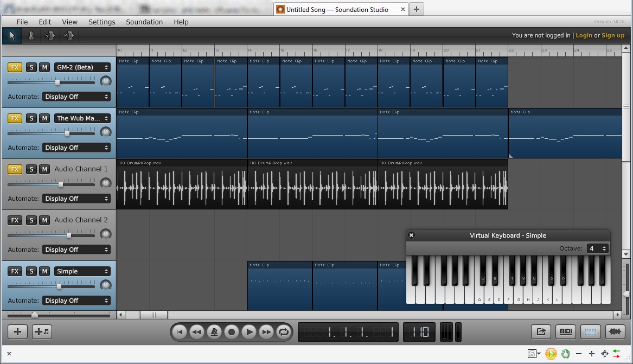
Task: Click the record button
Action: (231, 332)
